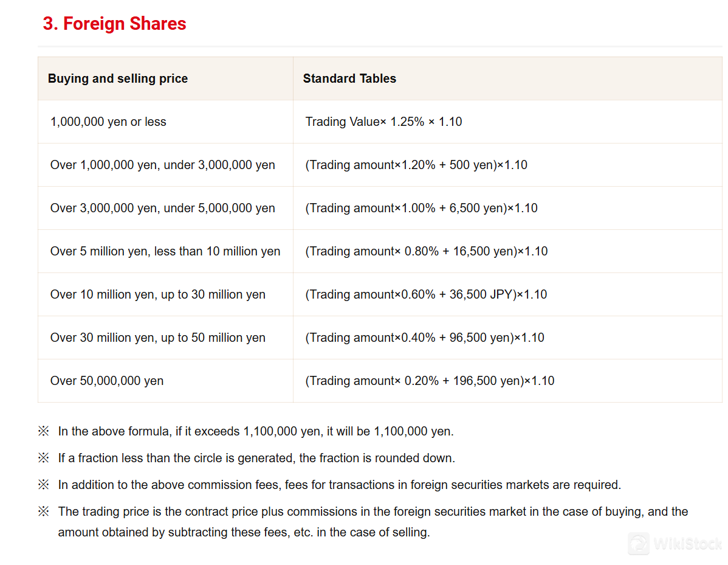Click the note about fractions being rounded down

click(x=256, y=458)
